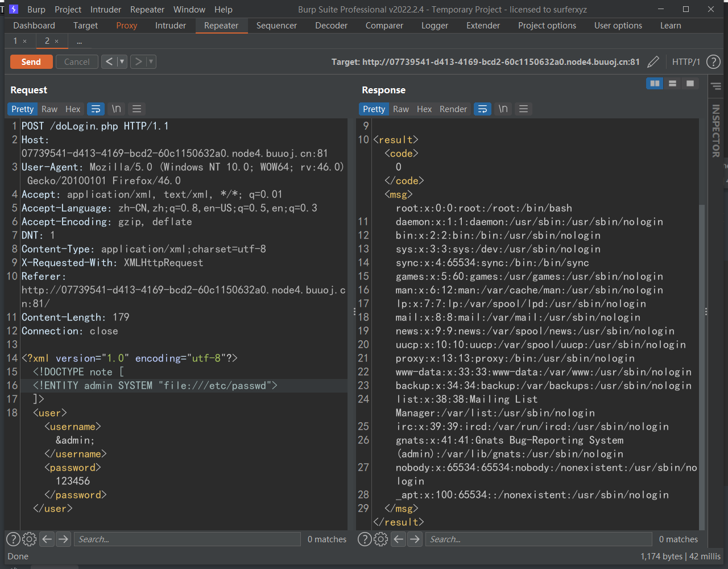728x569 pixels.
Task: Select Response Raw view
Action: (x=401, y=109)
